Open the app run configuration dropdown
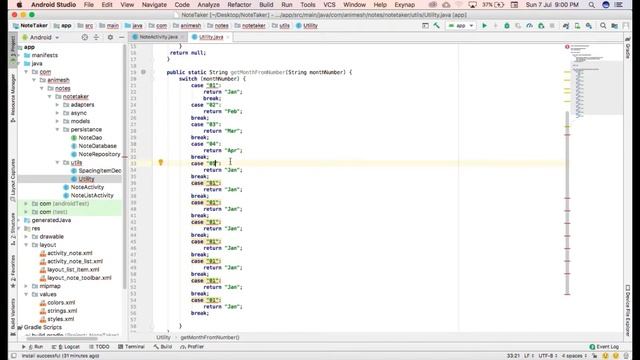The height and width of the screenshot is (360, 640). 461,26
